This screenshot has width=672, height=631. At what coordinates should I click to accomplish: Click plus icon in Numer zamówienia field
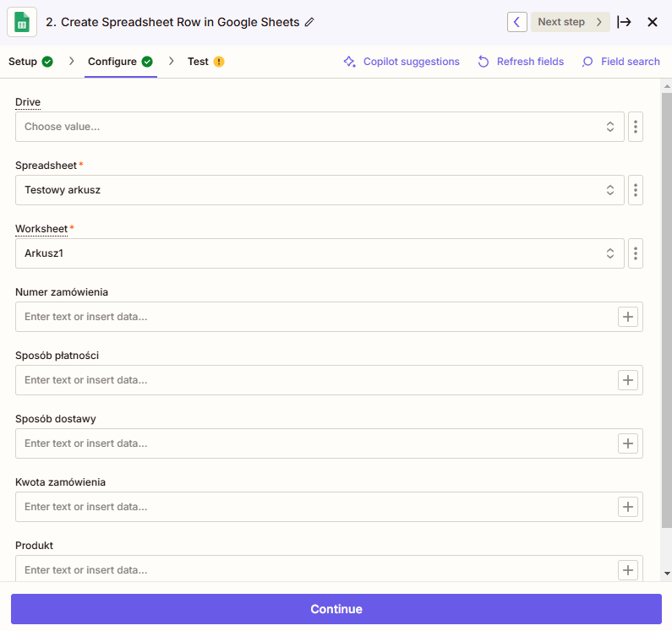tap(628, 317)
